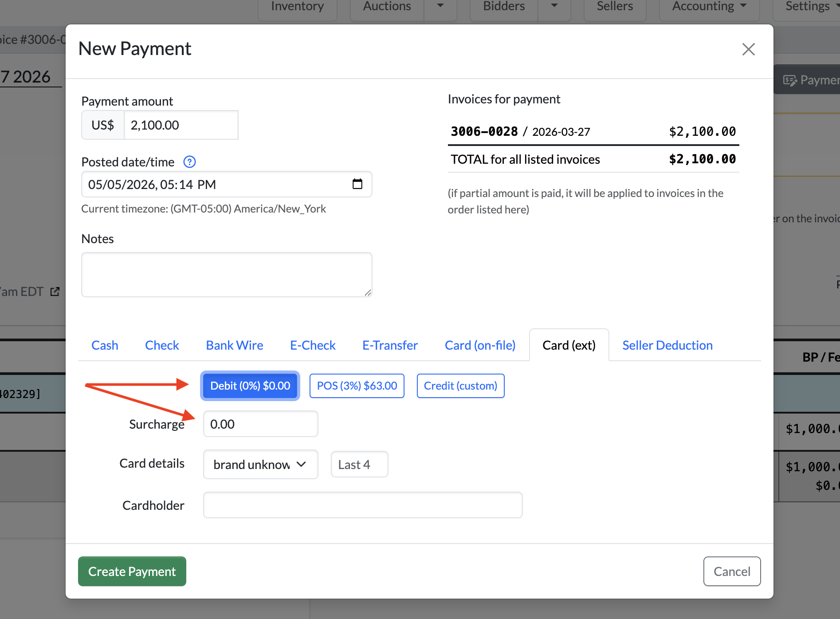Viewport: 840px width, 619px height.
Task: Click the posted date help question icon
Action: 189,162
